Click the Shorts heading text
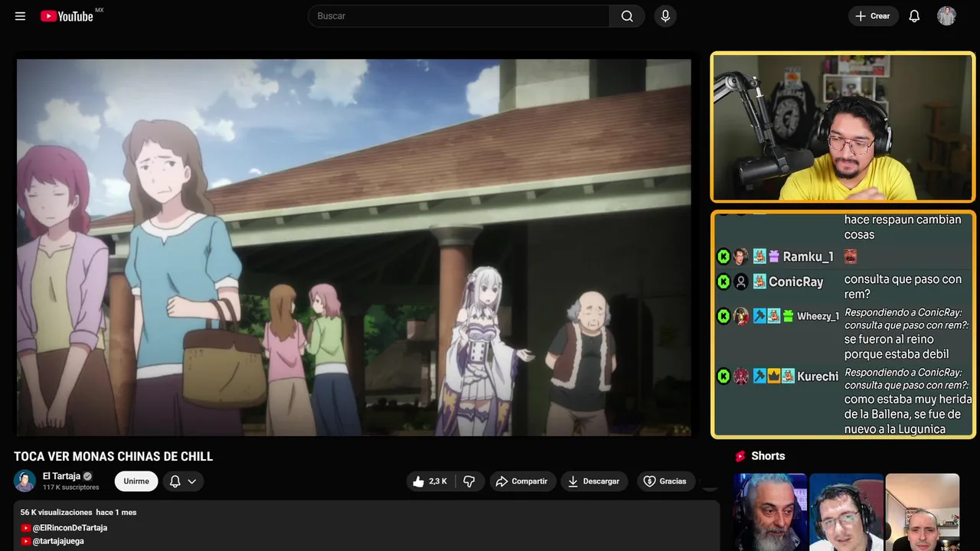 pos(768,456)
